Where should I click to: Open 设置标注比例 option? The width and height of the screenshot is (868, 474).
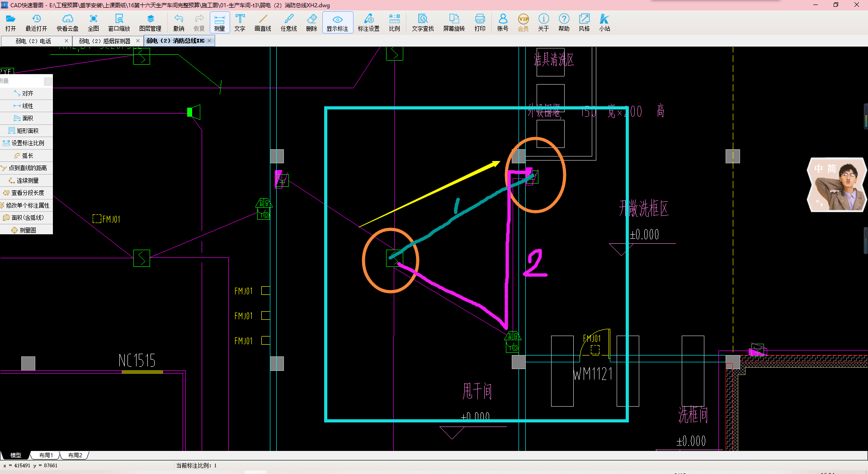(26, 143)
